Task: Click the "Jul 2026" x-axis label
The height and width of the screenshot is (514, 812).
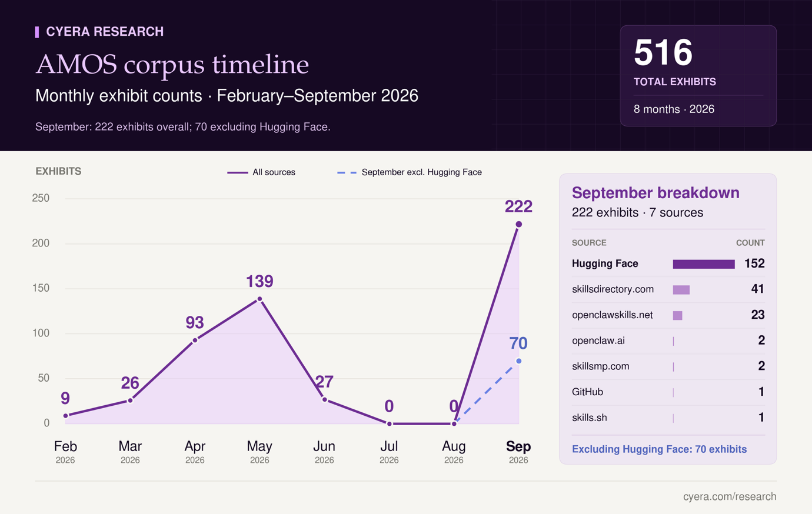Action: pos(389,452)
